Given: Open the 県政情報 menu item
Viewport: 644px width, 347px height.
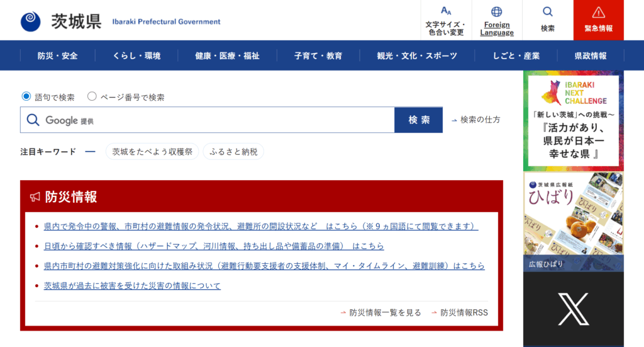Looking at the screenshot, I should click(x=591, y=55).
